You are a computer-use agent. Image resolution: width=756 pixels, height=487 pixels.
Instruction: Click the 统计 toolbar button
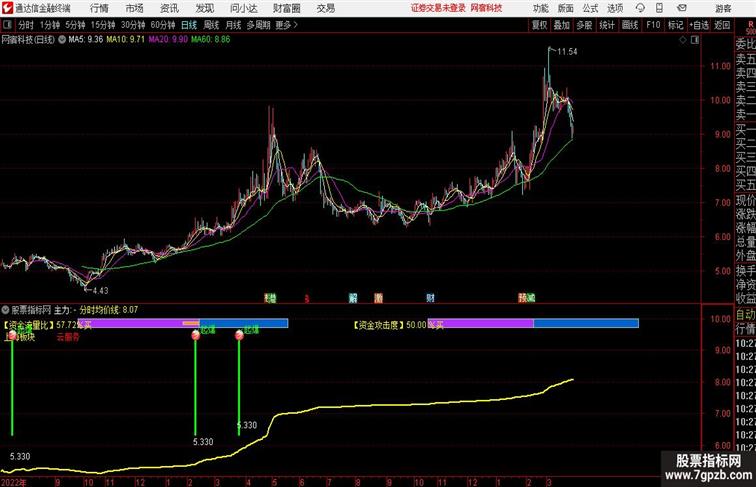pos(607,25)
